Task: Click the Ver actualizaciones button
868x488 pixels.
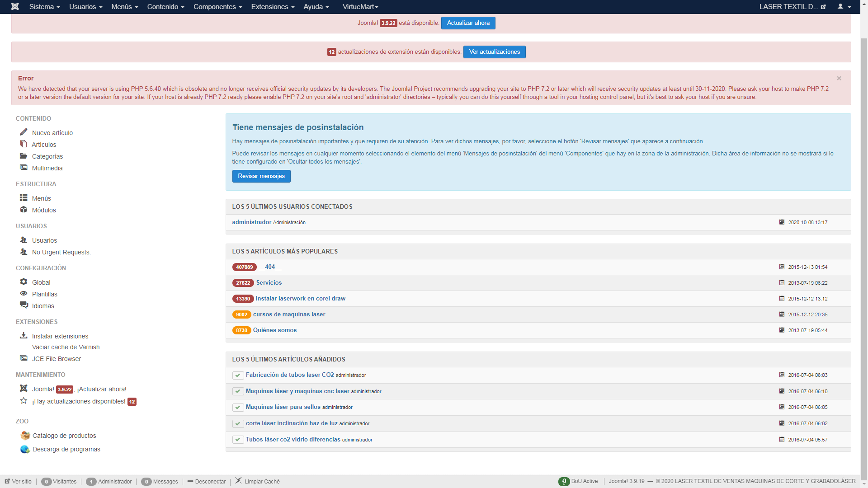Action: click(x=494, y=52)
